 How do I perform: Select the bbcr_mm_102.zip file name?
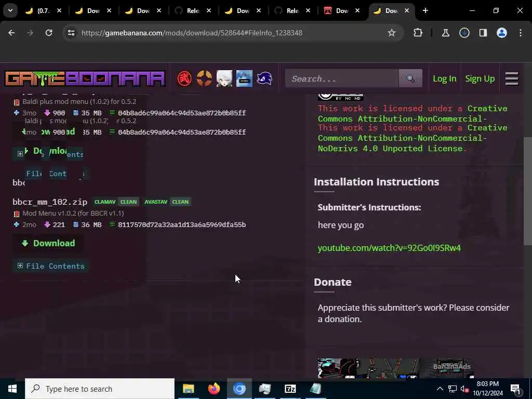50,202
